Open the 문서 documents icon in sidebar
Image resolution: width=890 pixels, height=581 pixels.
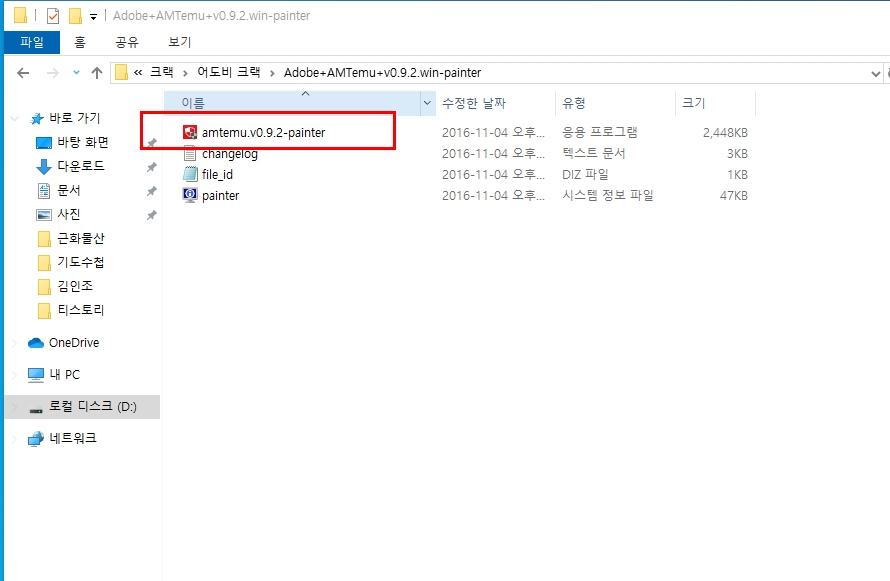click(44, 191)
